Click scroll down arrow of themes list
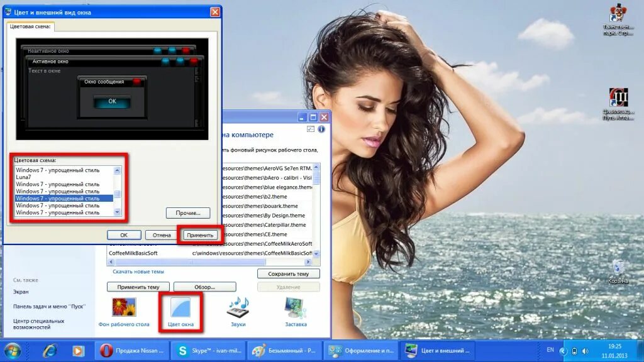644x362 pixels. point(316,254)
